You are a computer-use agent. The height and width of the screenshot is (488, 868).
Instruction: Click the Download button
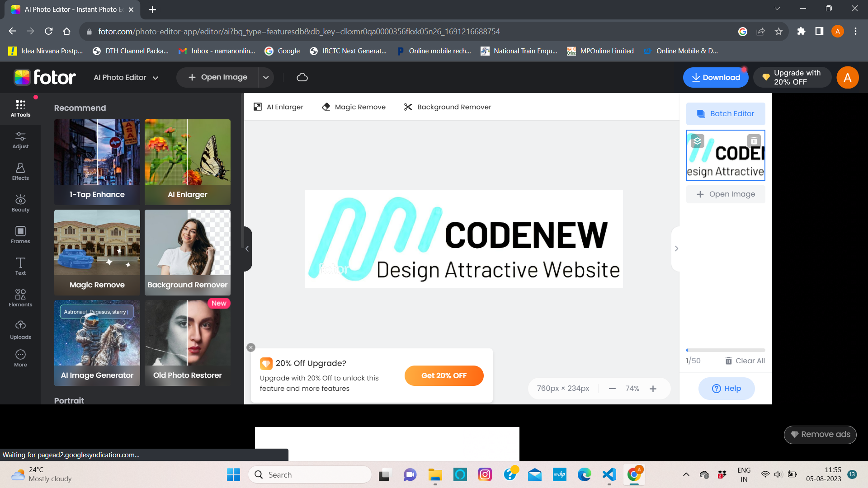point(715,77)
